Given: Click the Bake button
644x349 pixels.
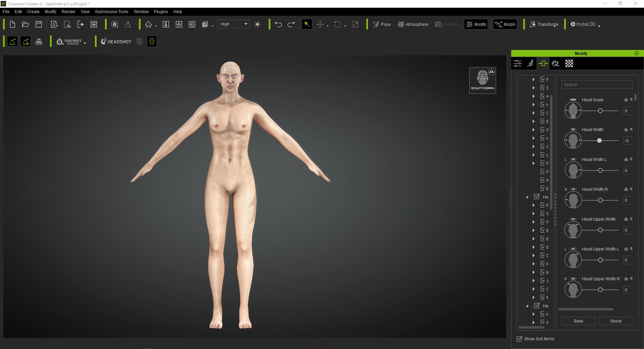Looking at the screenshot, I should pos(578,321).
